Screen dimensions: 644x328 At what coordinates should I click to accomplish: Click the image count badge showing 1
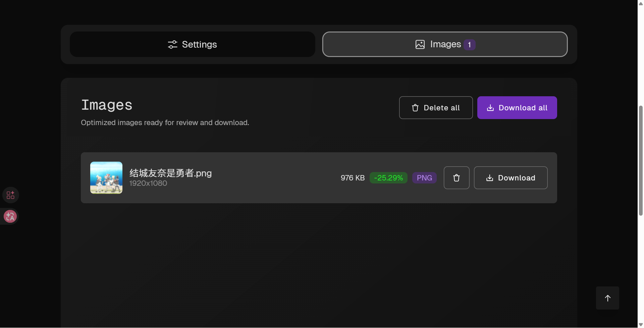point(469,45)
